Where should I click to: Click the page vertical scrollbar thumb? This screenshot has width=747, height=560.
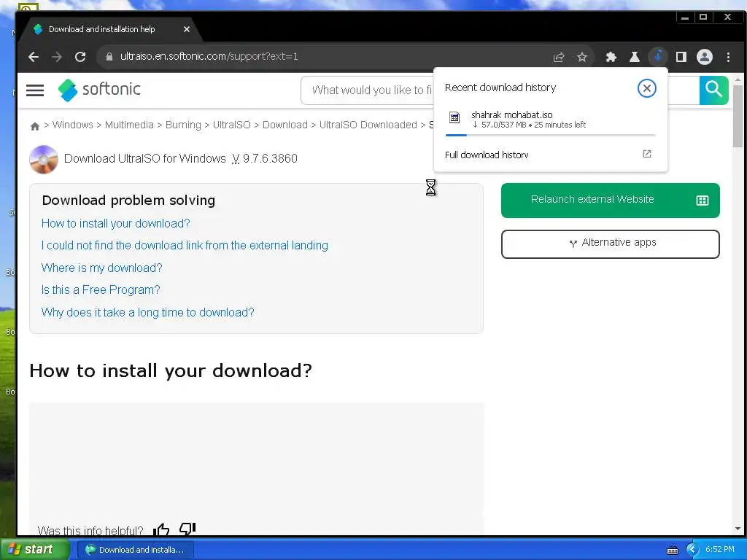(x=738, y=117)
